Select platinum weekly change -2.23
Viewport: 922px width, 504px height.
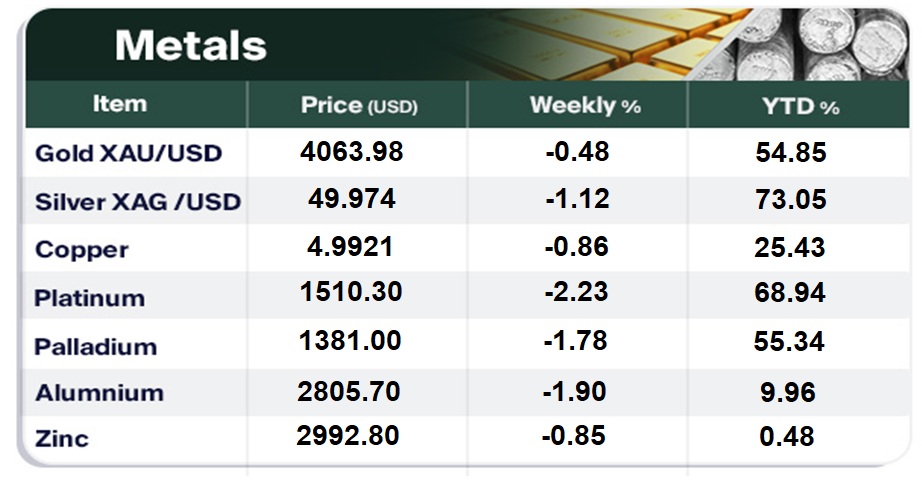(577, 292)
